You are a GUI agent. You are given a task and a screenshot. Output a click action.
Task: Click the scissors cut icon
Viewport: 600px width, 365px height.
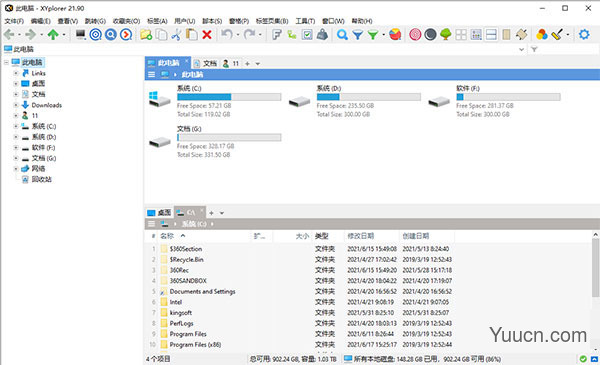pos(176,35)
